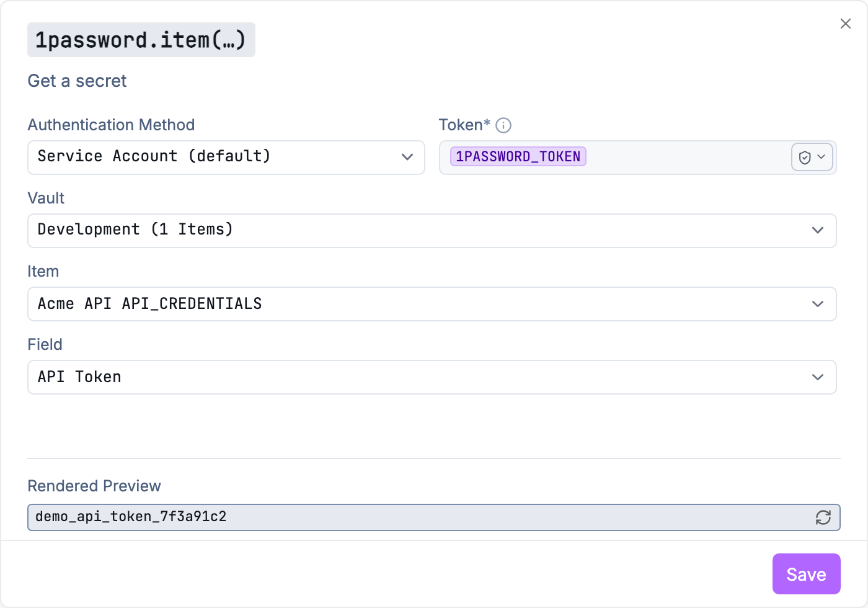Click the Rendered Preview label
The image size is (868, 608).
point(94,486)
